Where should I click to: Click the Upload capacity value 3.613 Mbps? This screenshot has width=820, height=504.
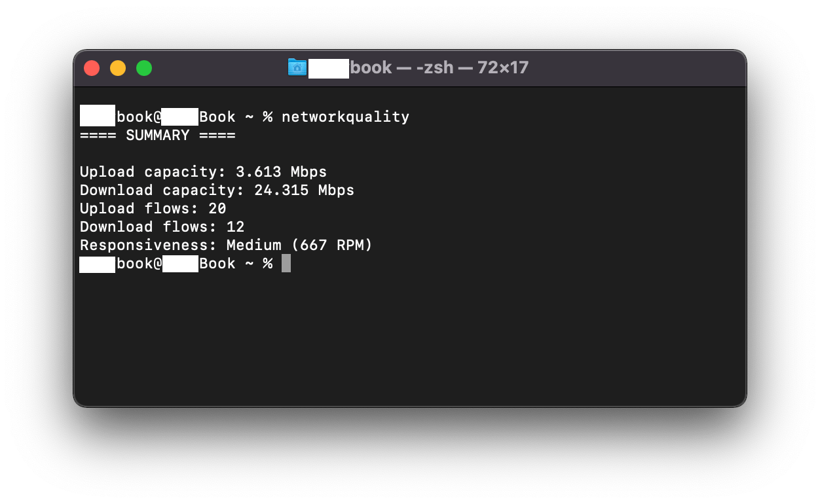click(281, 172)
